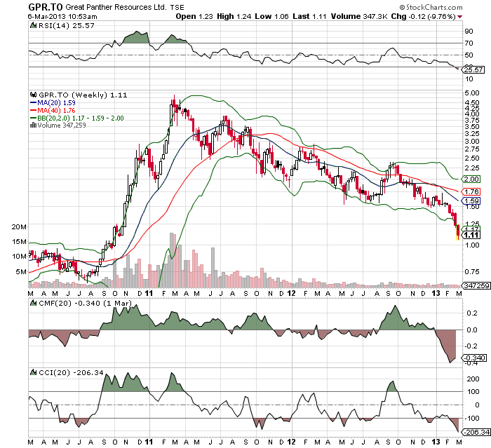Screen dimensions: 491x448
Task: Click the 1.76 MA(40) price tag on axis
Action: click(471, 191)
